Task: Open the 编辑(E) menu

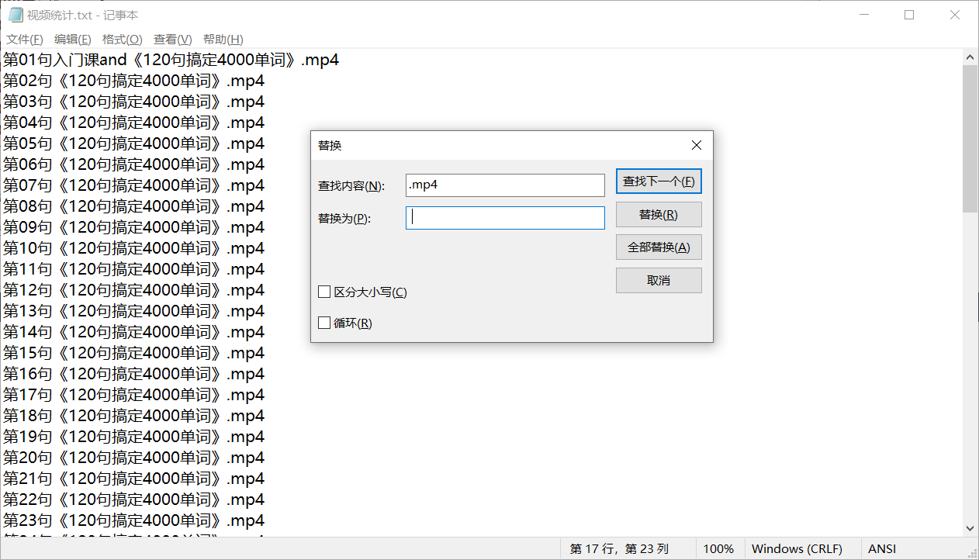Action: 72,40
